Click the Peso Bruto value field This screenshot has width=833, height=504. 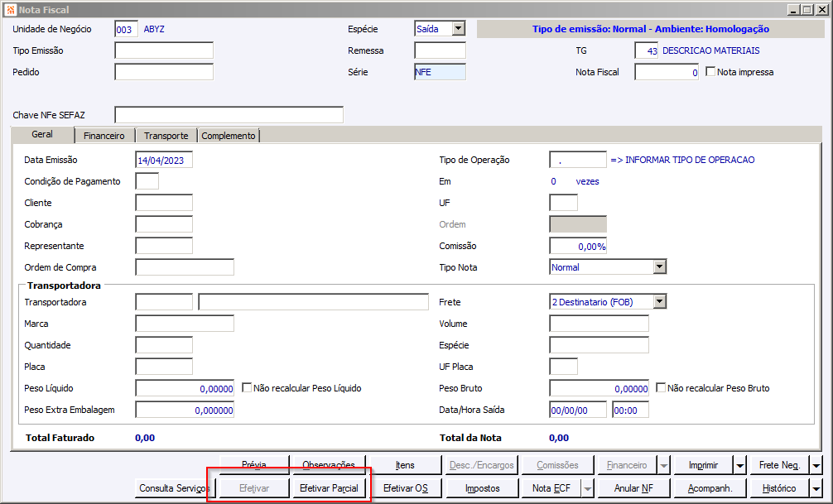click(x=599, y=388)
